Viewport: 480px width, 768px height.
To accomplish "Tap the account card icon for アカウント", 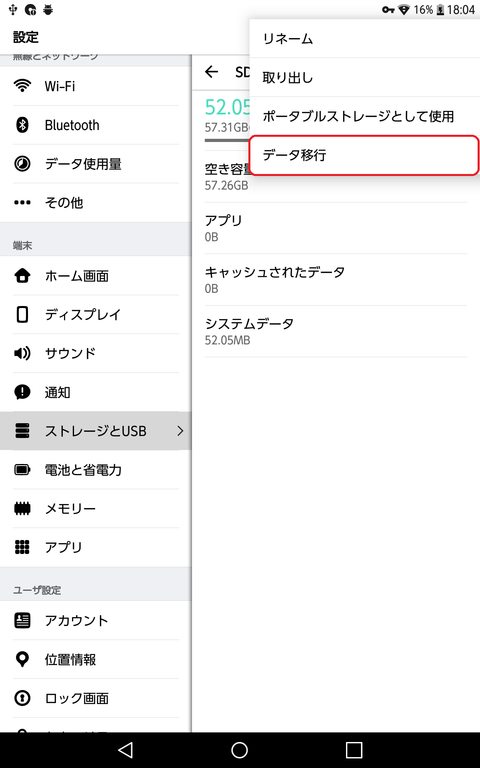I will click(22, 621).
